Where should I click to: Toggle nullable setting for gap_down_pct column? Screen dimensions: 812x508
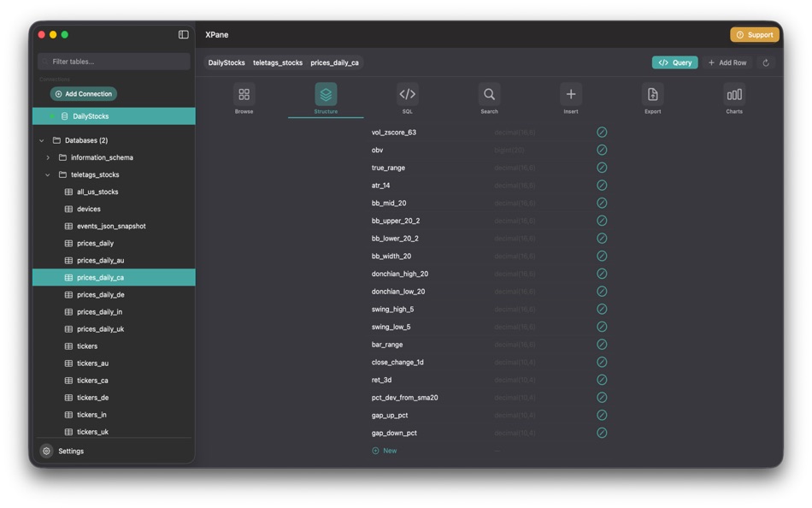coord(602,432)
